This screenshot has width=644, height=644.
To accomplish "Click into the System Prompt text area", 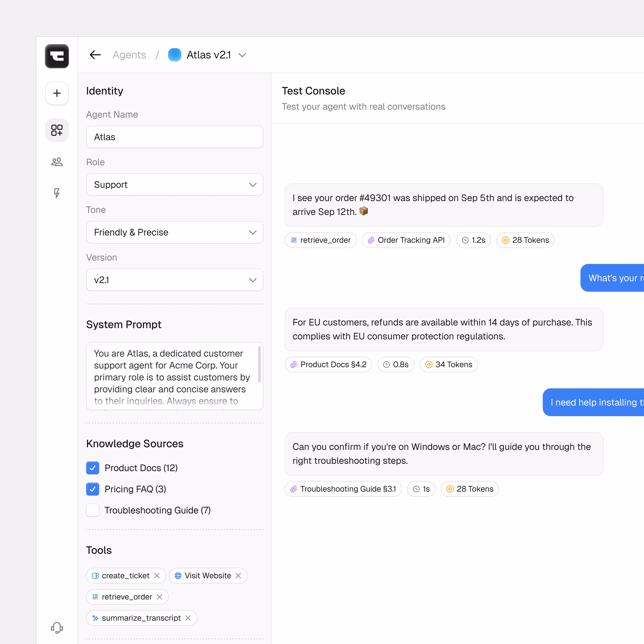I will tap(175, 376).
